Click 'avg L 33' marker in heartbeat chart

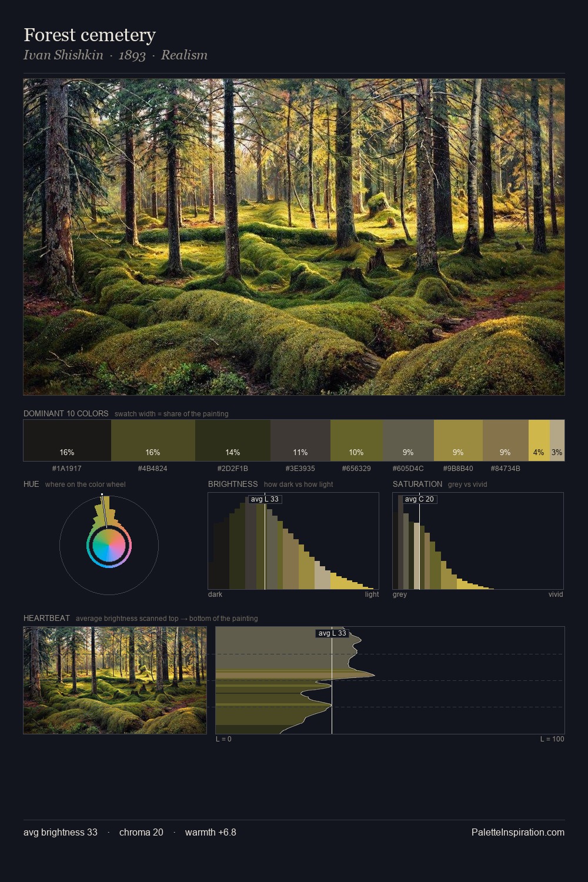(x=332, y=633)
